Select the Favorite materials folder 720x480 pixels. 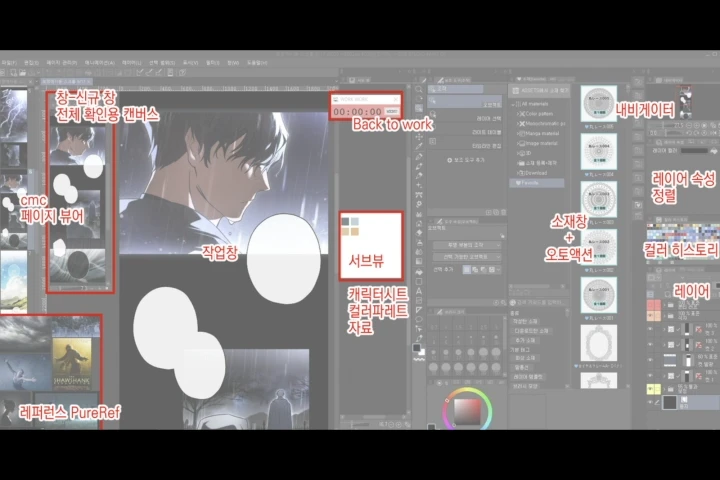click(537, 183)
